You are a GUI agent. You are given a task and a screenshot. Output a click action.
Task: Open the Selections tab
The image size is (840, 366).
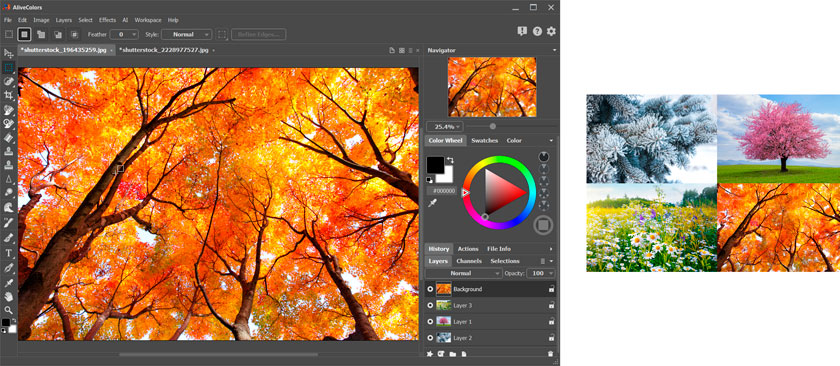tap(505, 262)
